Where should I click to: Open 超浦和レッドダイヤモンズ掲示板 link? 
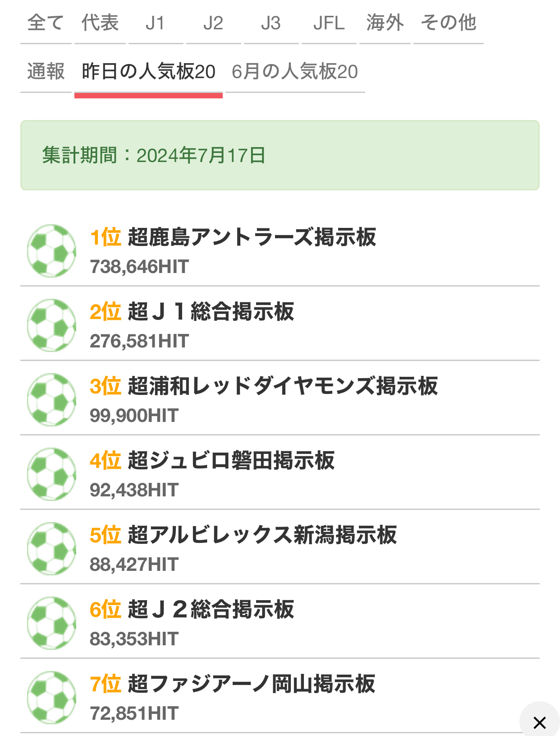pos(283,386)
